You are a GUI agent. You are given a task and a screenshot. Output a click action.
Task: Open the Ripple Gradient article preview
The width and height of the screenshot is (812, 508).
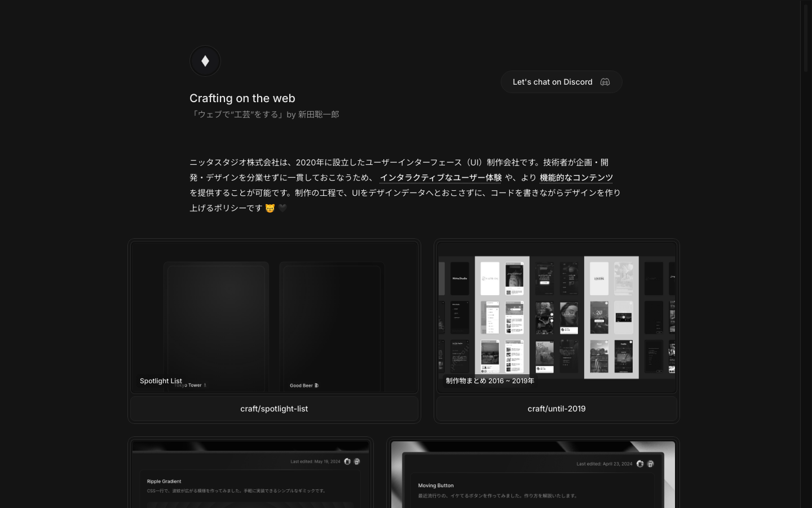click(x=250, y=485)
